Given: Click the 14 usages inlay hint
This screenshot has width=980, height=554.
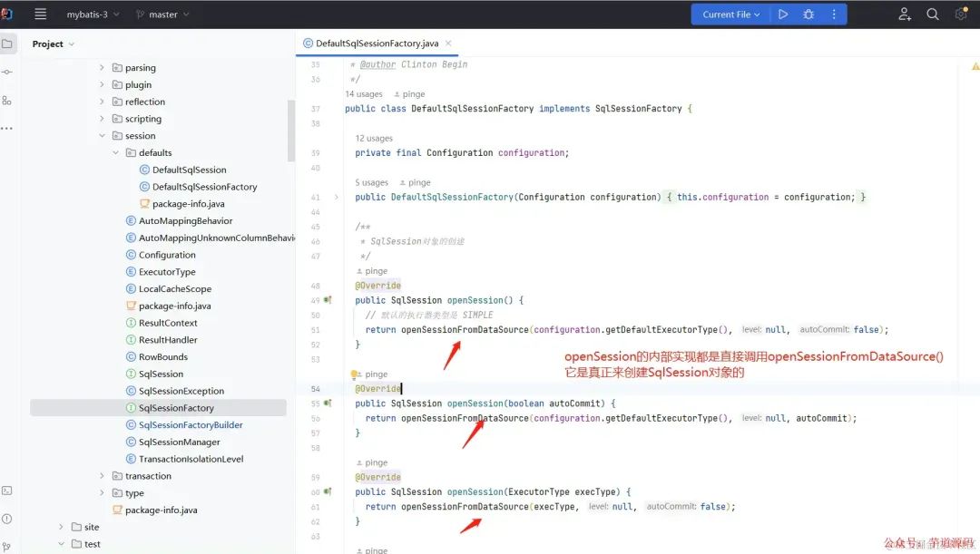Looking at the screenshot, I should click(364, 93).
